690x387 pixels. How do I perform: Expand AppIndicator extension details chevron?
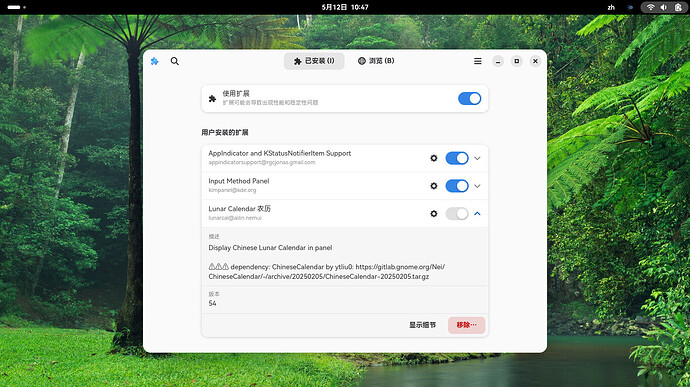tap(477, 158)
